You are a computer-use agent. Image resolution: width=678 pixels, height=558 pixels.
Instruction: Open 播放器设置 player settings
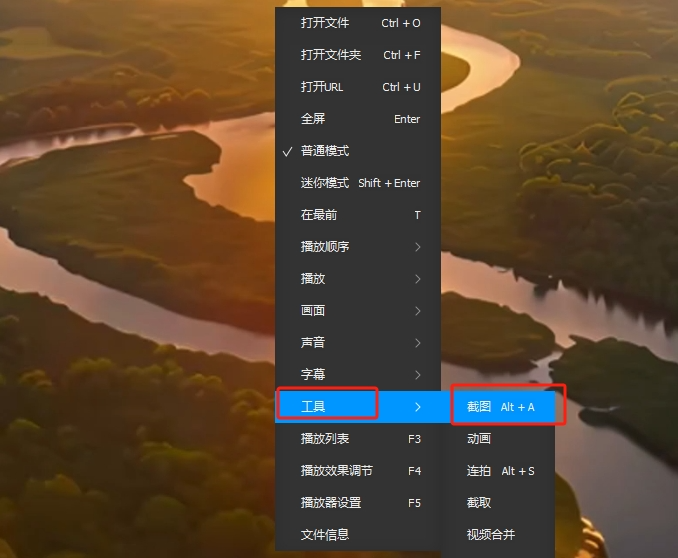click(x=358, y=503)
